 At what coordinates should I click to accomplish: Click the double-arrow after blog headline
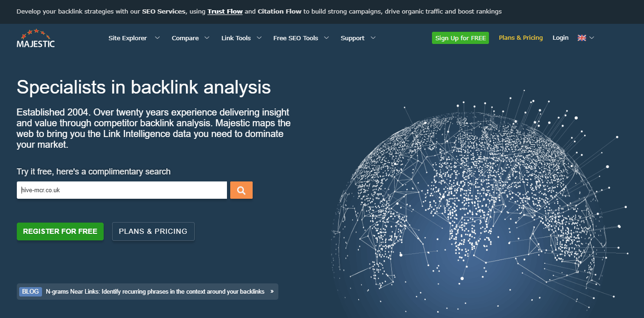point(272,291)
